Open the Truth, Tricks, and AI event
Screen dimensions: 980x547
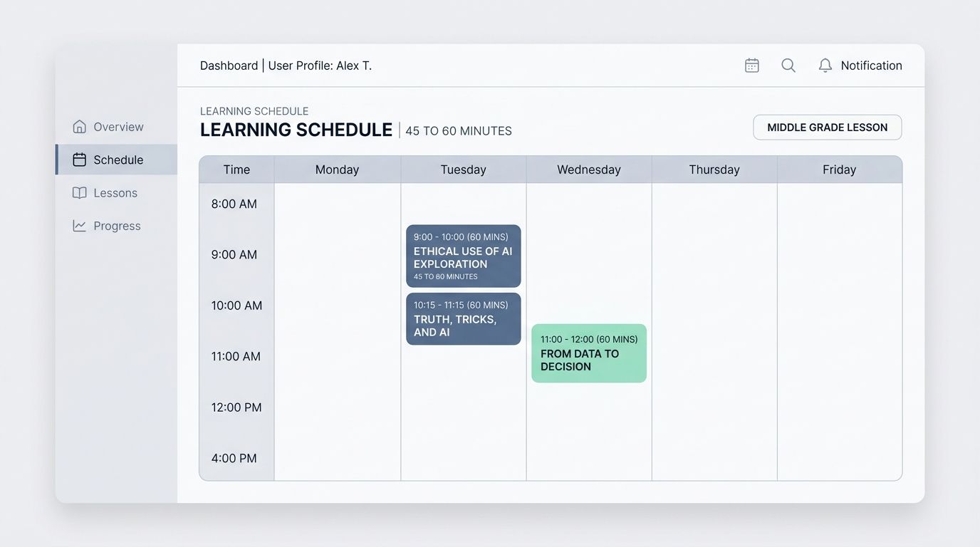point(464,319)
